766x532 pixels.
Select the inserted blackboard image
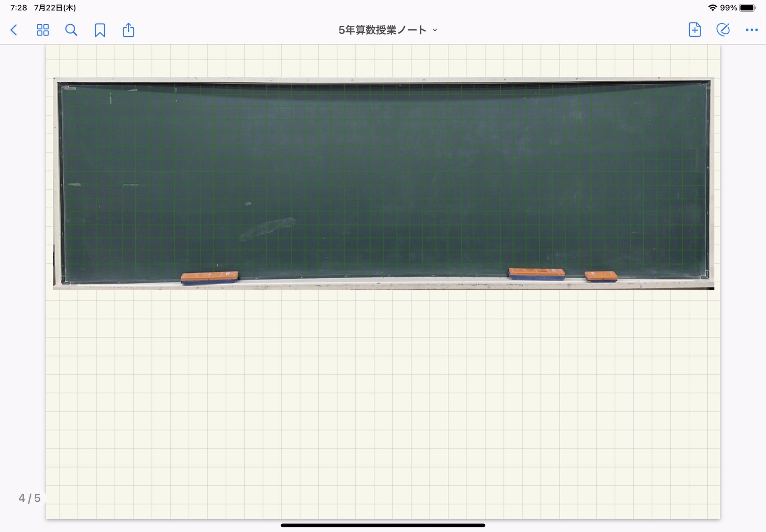[383, 184]
